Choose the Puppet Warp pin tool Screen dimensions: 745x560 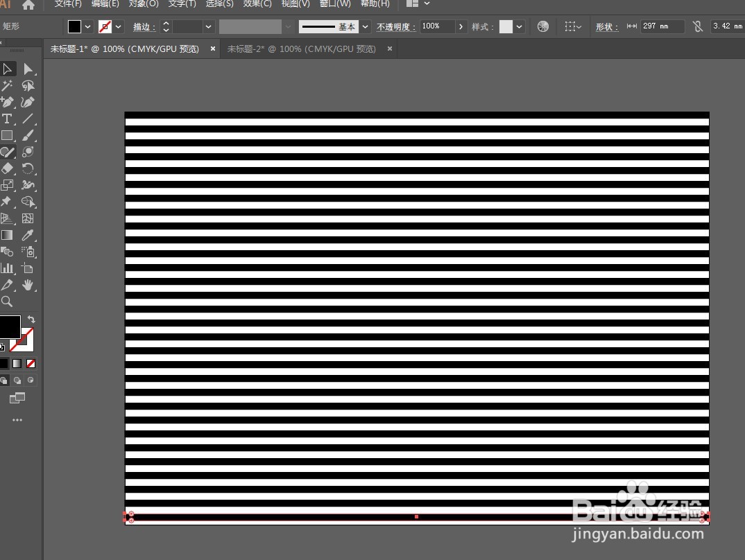coord(7,202)
